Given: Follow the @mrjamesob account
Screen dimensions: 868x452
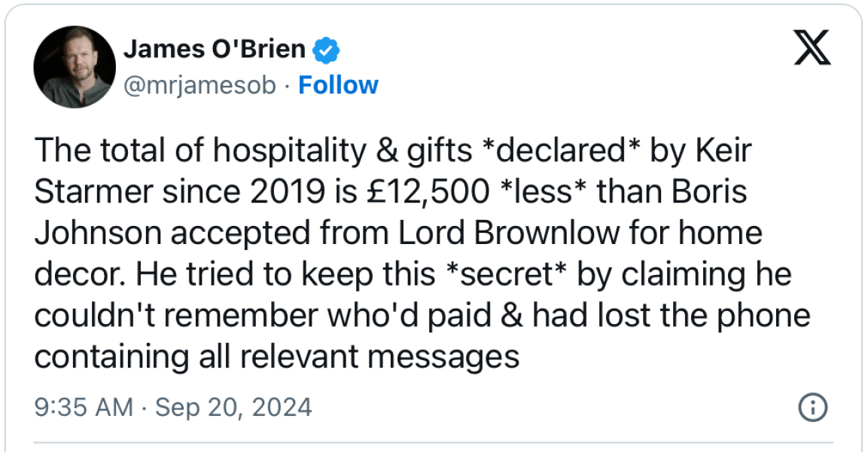Looking at the screenshot, I should click(338, 85).
